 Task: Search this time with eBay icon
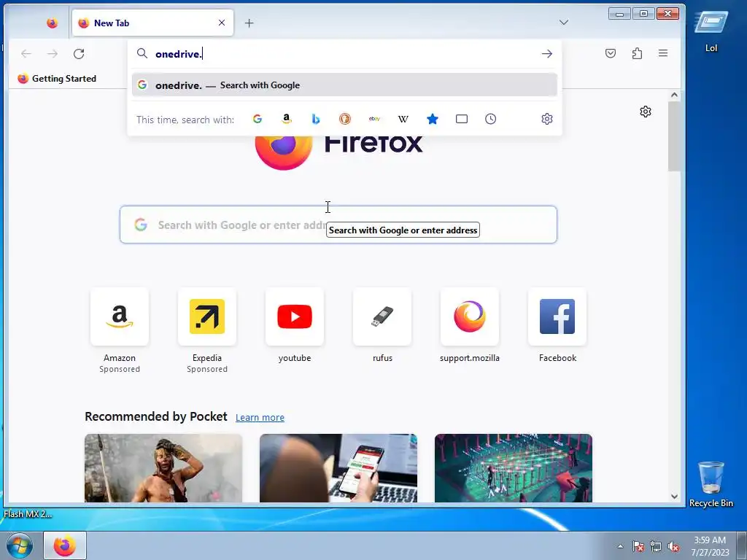[x=374, y=119]
